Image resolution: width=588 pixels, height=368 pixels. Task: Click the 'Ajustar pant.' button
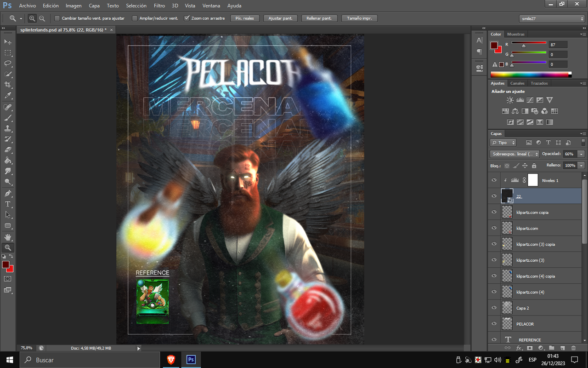(x=280, y=18)
